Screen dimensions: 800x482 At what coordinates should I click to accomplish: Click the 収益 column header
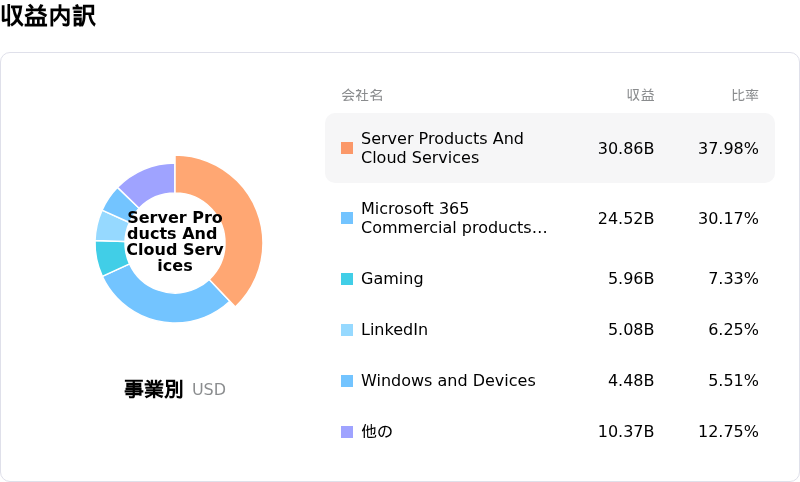click(640, 95)
